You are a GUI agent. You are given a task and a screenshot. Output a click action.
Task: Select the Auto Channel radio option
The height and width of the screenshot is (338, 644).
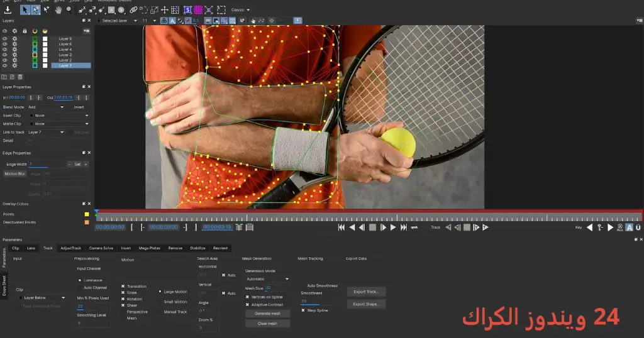point(80,288)
